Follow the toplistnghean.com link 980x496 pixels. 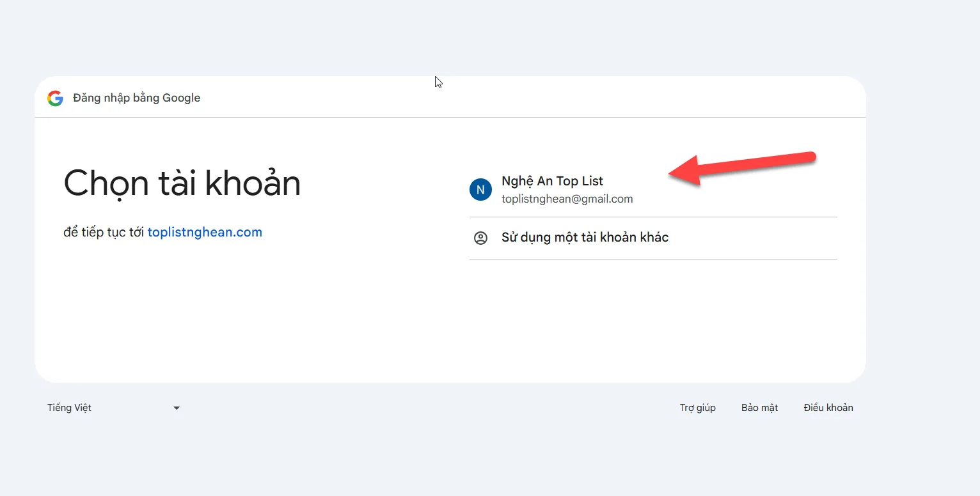pyautogui.click(x=205, y=232)
